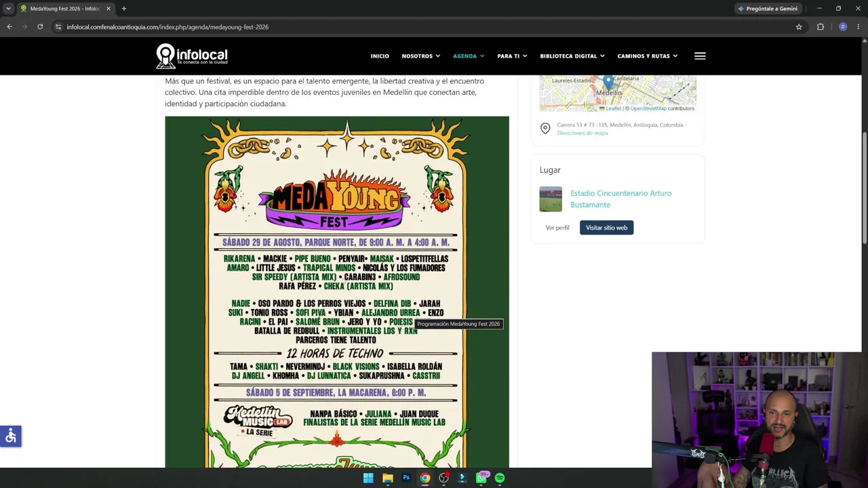Go back to the previous page
The width and height of the screenshot is (868, 488).
point(9,27)
